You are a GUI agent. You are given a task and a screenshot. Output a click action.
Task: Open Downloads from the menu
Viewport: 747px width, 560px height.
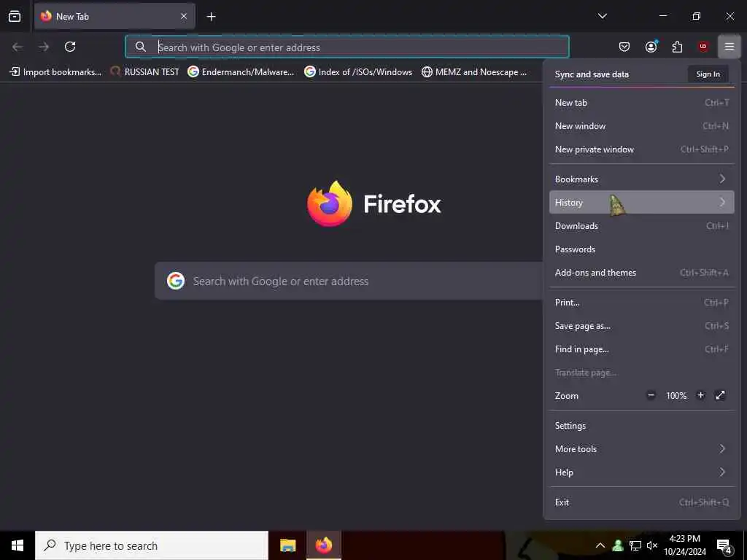pos(642,226)
